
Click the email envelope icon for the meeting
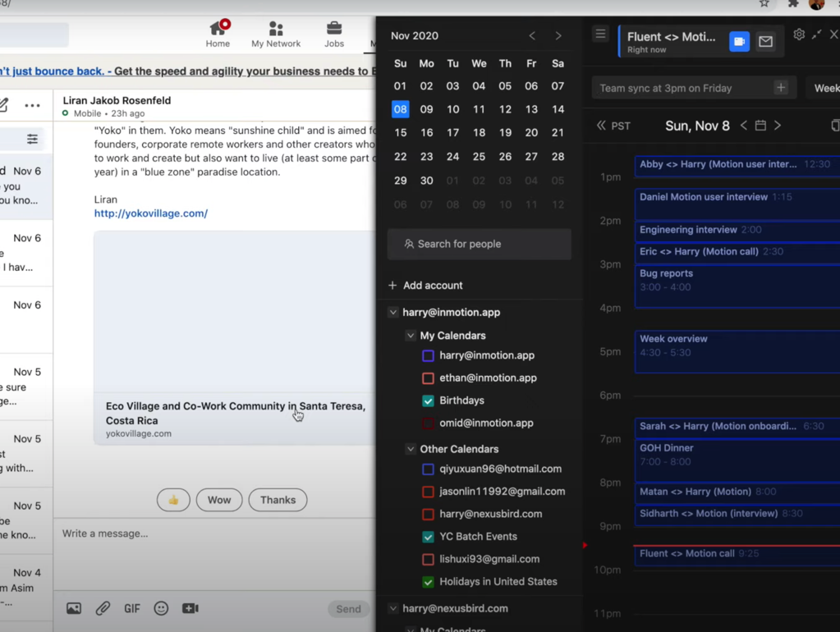(765, 41)
